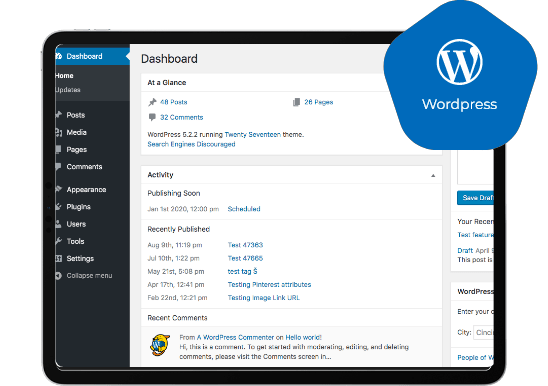Open the People of WordPress link
This screenshot has height=386, width=548.
[x=475, y=357]
